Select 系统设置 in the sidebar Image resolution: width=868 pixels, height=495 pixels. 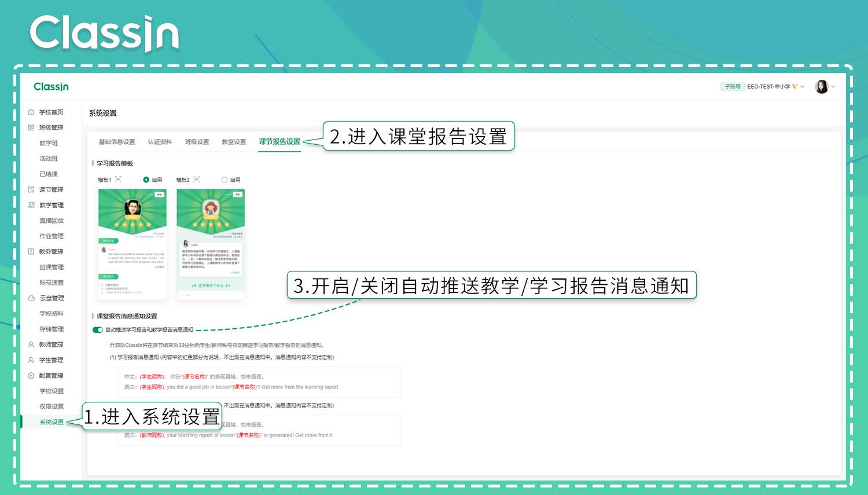52,422
